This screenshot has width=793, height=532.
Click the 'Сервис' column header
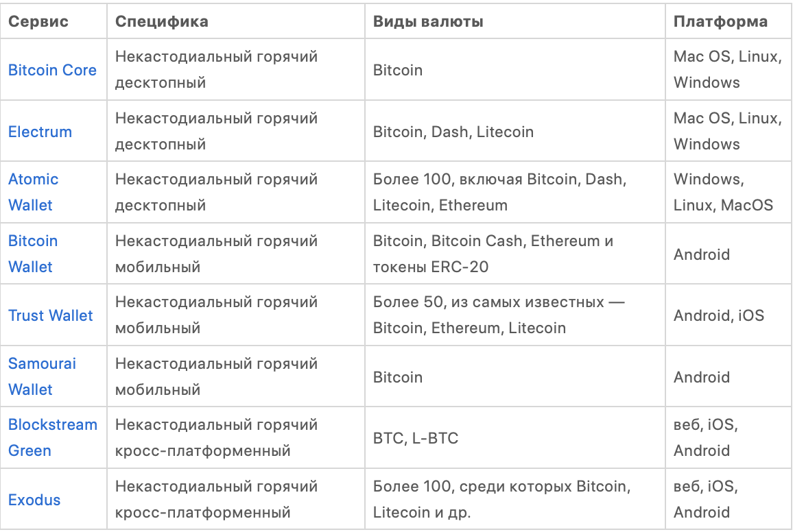(38, 21)
